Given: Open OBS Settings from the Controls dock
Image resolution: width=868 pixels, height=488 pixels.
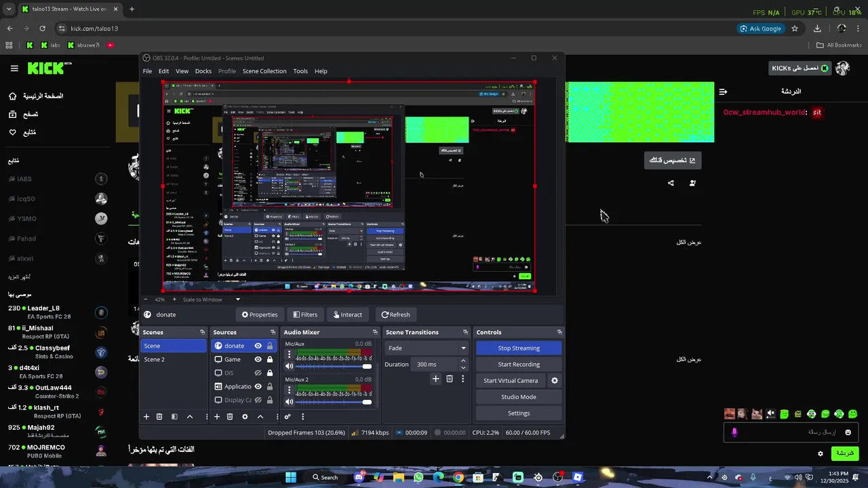Looking at the screenshot, I should coord(519,413).
